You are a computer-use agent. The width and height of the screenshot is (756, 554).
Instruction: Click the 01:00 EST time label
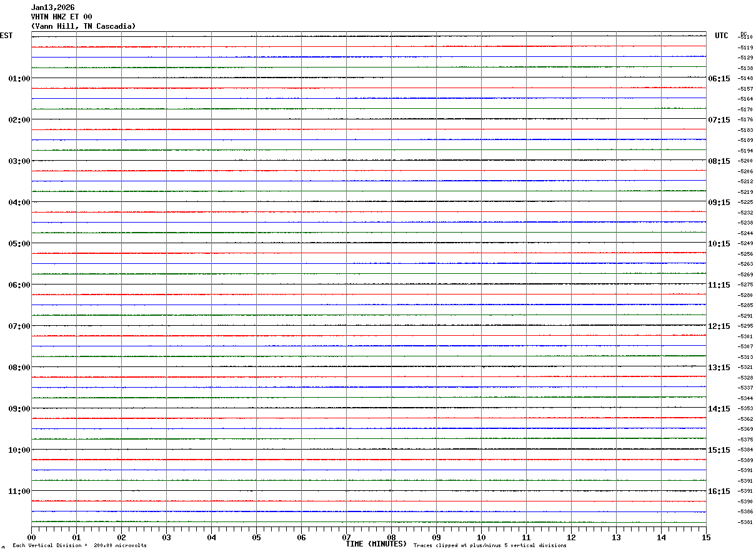click(19, 79)
